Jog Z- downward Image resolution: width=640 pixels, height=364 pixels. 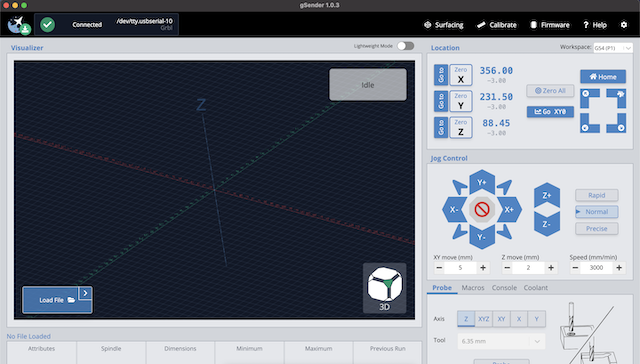click(x=547, y=224)
